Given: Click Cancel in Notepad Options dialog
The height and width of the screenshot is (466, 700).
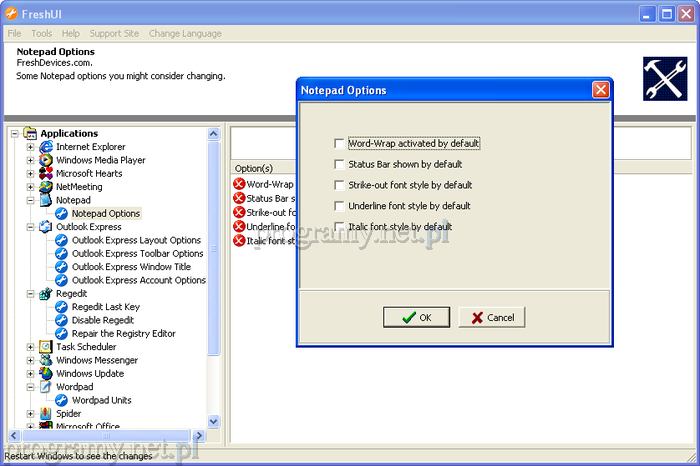Looking at the screenshot, I should tap(492, 317).
